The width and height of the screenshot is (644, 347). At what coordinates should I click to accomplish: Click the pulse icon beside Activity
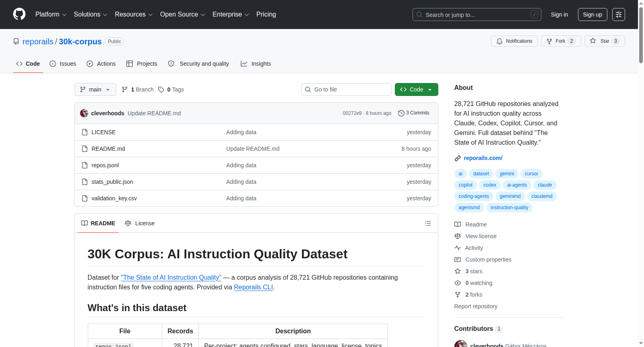tap(458, 248)
